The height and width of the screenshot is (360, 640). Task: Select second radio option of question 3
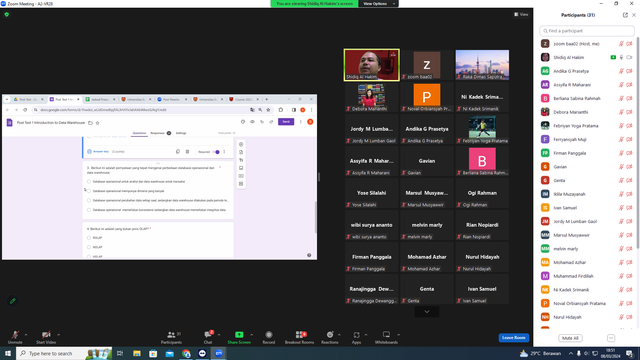[x=89, y=191]
